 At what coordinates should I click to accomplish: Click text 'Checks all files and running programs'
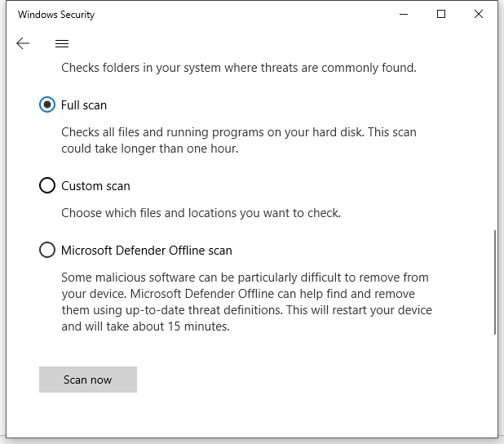pos(163,132)
